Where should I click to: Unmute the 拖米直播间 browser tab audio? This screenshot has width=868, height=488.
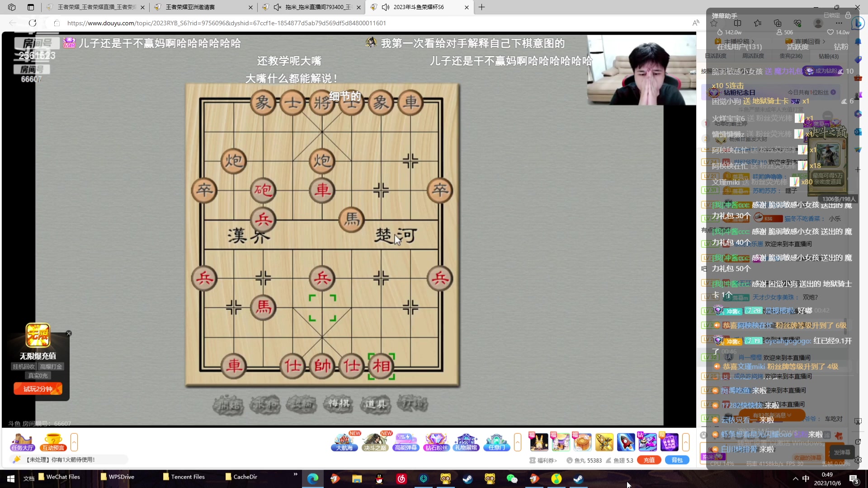pos(278,7)
